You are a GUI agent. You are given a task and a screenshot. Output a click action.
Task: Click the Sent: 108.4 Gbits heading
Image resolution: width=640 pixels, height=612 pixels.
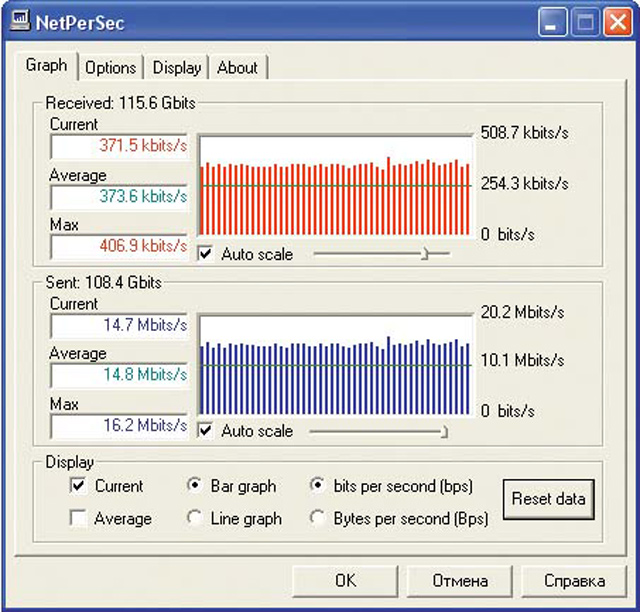104,282
